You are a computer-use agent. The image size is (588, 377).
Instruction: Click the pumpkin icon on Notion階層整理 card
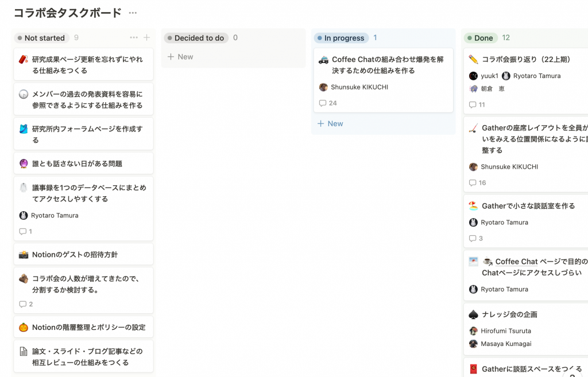[x=24, y=327]
